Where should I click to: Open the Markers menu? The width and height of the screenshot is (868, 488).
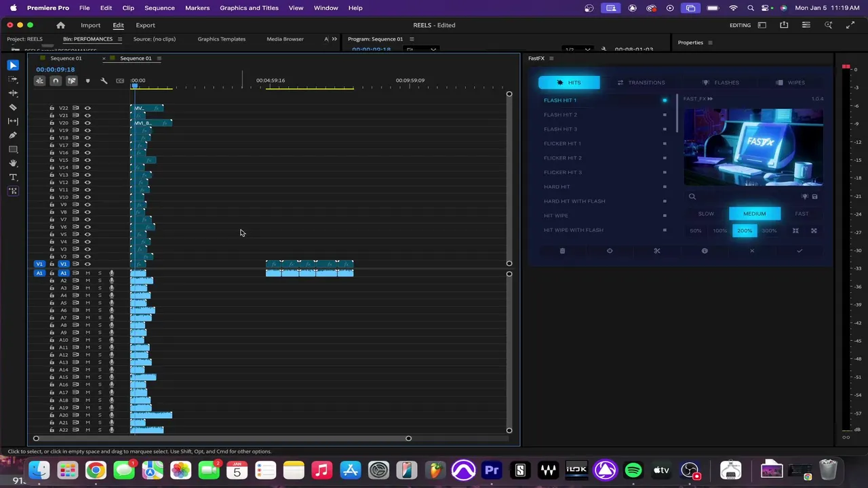pyautogui.click(x=197, y=7)
